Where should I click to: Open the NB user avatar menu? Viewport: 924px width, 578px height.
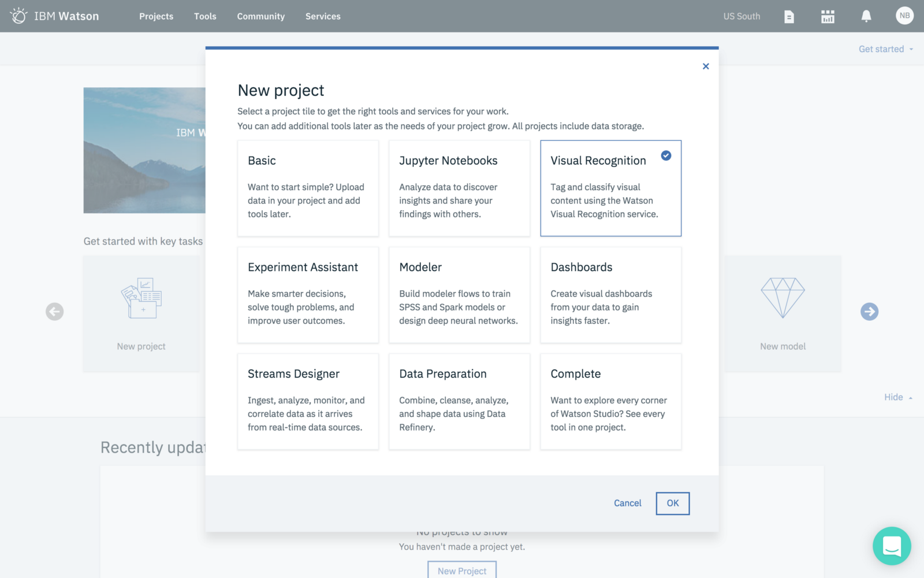pos(904,16)
